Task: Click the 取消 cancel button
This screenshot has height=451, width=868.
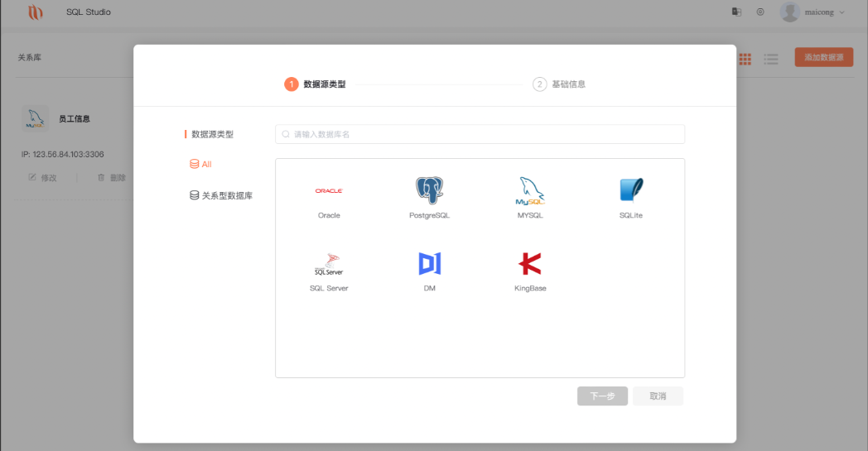Action: click(x=658, y=396)
